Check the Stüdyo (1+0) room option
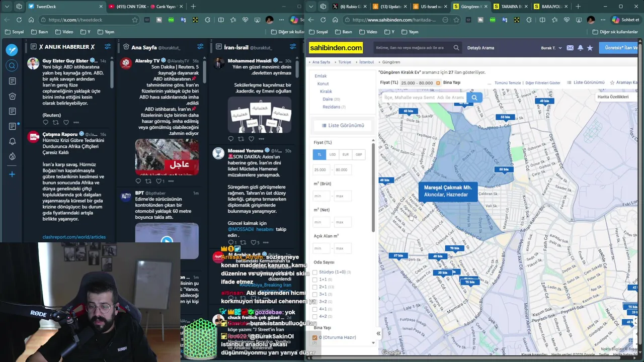This screenshot has width=644, height=362. tap(315, 272)
